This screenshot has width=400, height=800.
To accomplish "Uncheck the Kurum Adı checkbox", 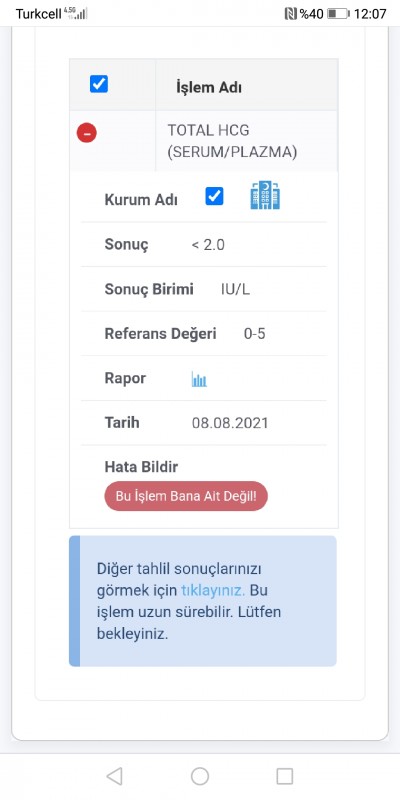I will (214, 196).
